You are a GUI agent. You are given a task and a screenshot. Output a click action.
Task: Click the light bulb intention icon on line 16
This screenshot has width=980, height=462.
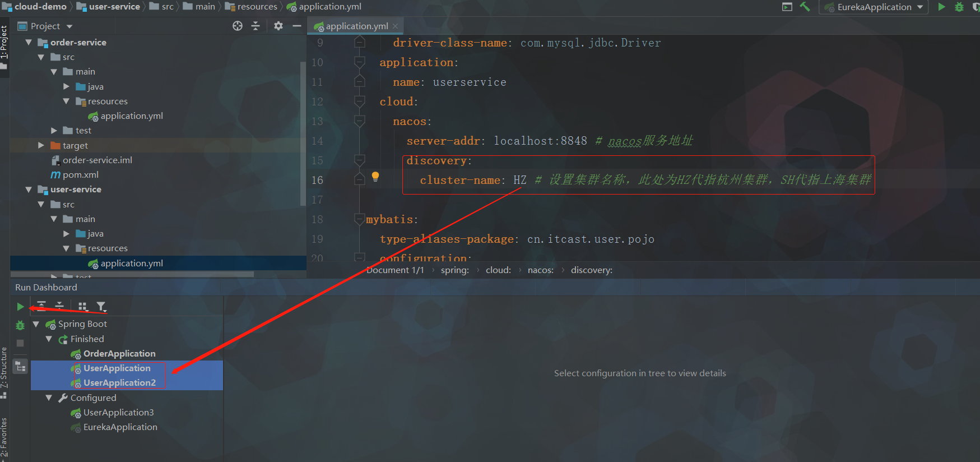[375, 177]
